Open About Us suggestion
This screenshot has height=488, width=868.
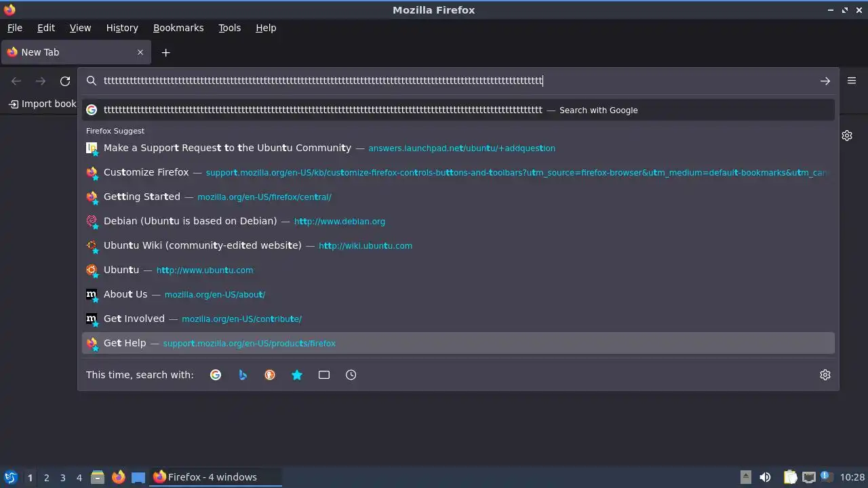pyautogui.click(x=458, y=294)
